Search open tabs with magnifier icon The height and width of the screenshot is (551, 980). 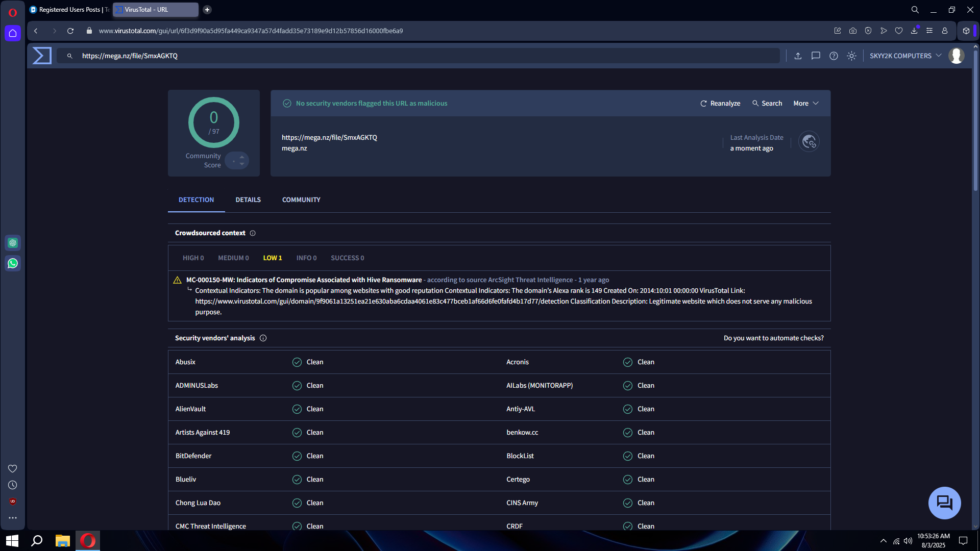click(915, 10)
